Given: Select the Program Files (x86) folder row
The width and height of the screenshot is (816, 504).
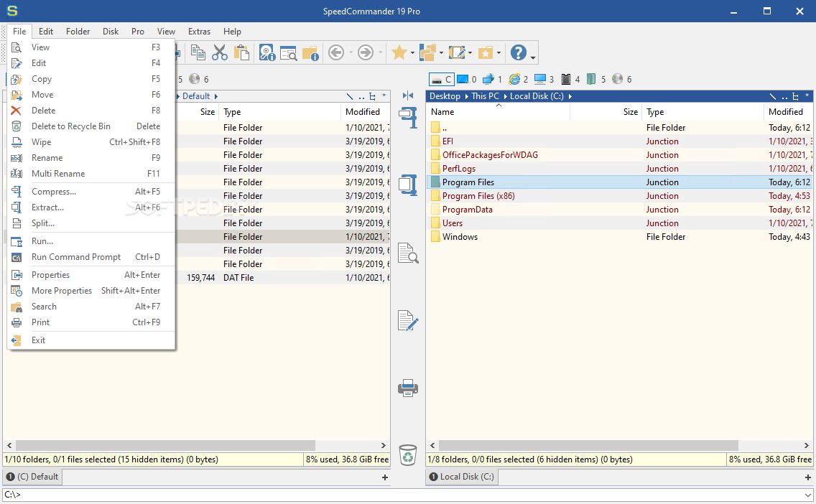Looking at the screenshot, I should (621, 195).
